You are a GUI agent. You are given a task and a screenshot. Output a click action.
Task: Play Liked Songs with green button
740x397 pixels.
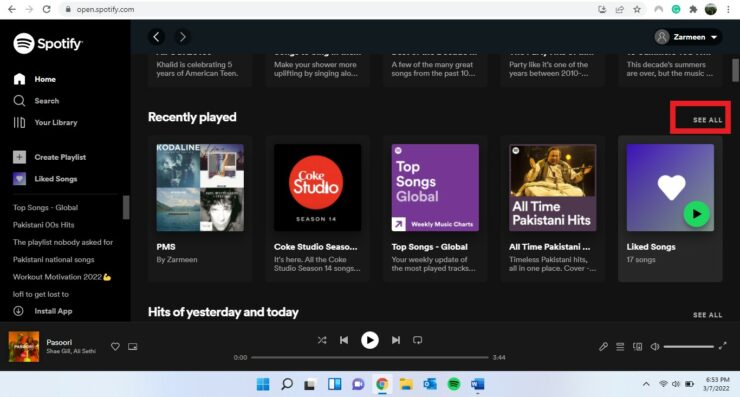[696, 214]
